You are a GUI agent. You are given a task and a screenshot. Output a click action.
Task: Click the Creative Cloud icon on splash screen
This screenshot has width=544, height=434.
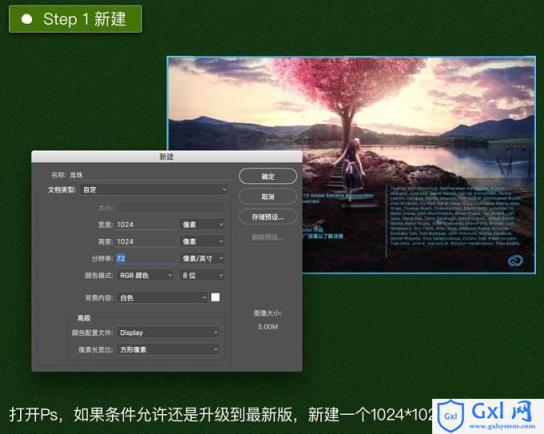click(515, 260)
